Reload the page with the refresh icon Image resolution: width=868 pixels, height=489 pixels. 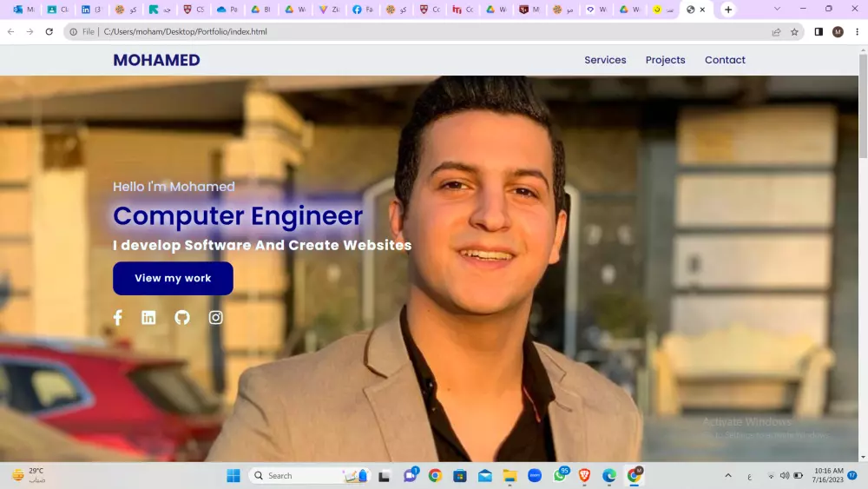point(49,31)
